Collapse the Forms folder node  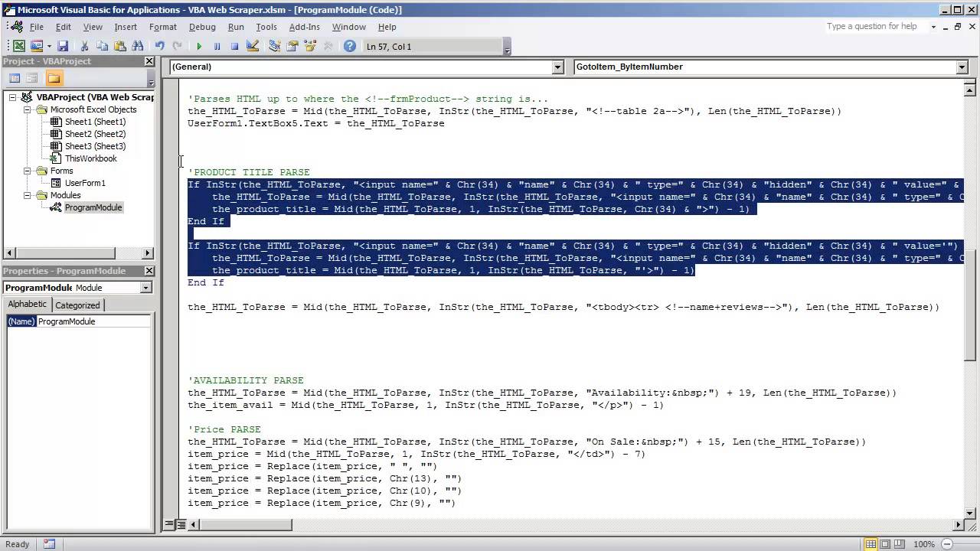[27, 171]
